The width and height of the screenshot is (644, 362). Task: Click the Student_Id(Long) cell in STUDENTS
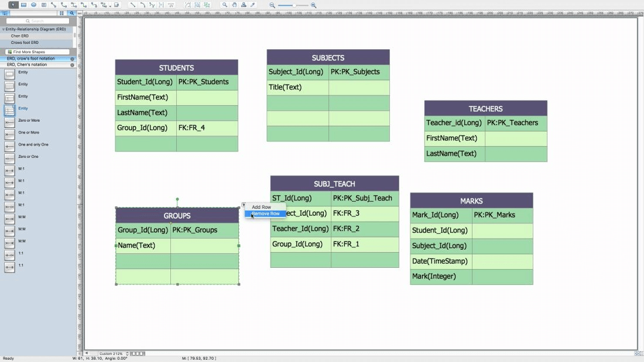[146, 82]
